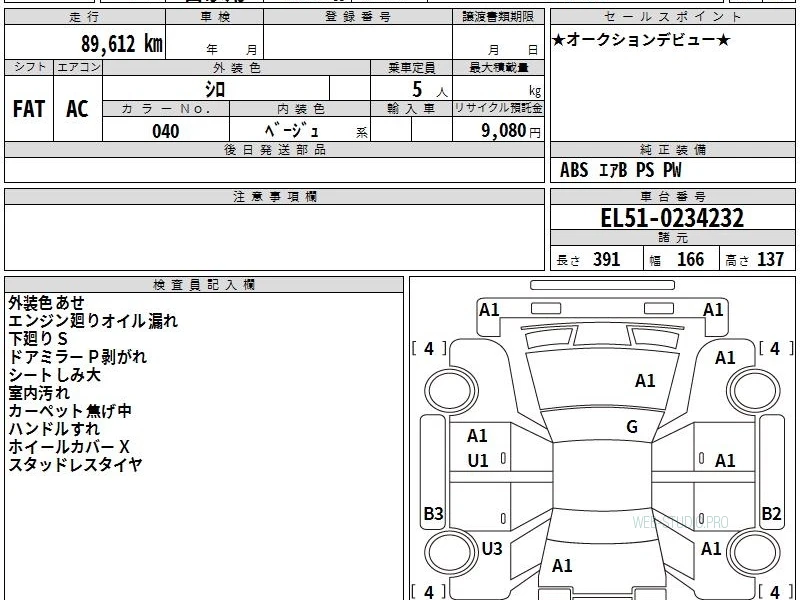The image size is (800, 600).
Task: Select the note ハンドルすれ
Action: 54,429
